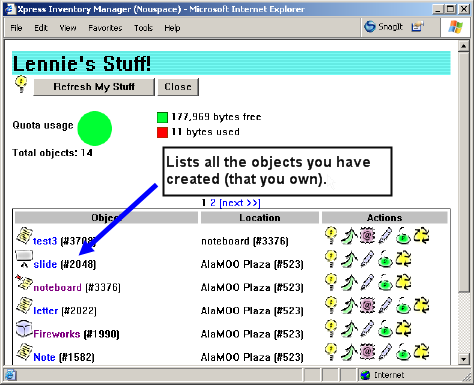The height and width of the screenshot is (385, 474).
Task: Click green padlock icon in letter row
Action: (403, 306)
